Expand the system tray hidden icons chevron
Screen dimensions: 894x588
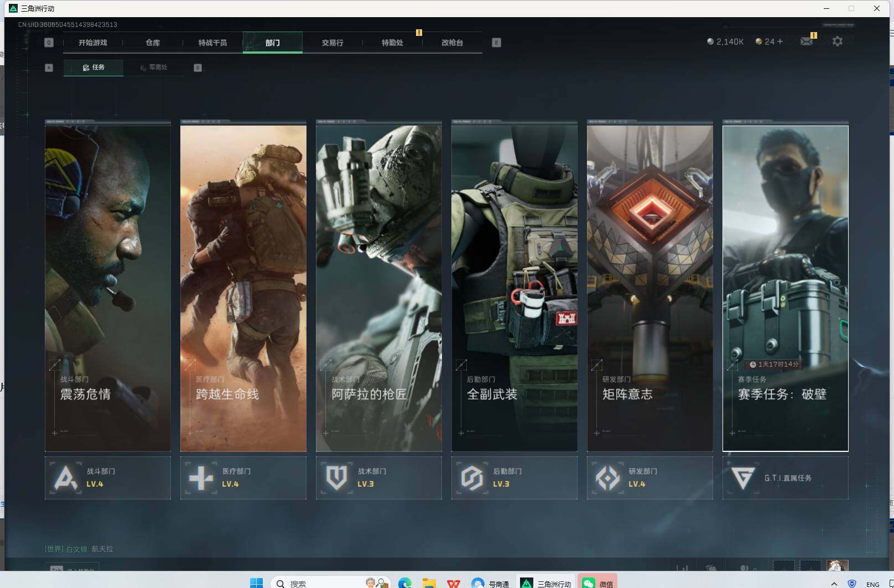834,584
